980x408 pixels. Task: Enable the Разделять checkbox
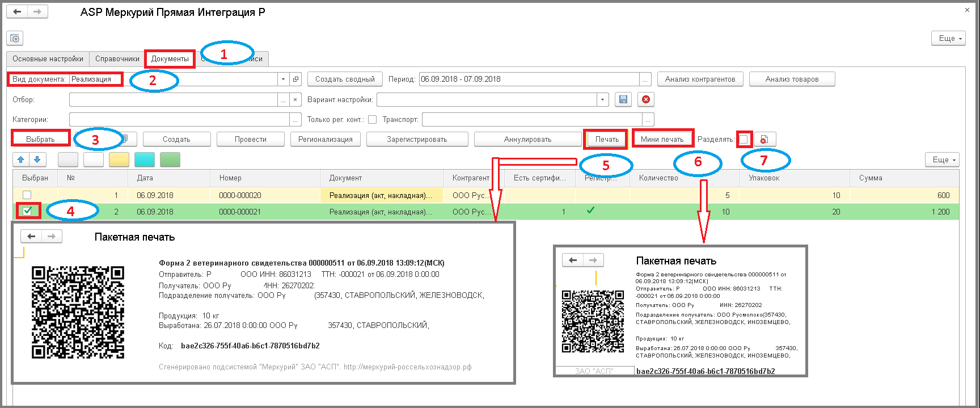pos(744,139)
